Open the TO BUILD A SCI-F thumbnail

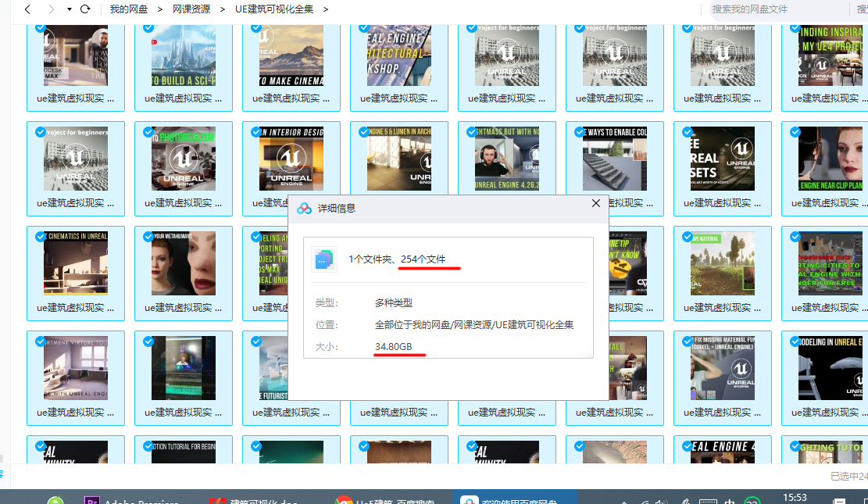pyautogui.click(x=184, y=55)
